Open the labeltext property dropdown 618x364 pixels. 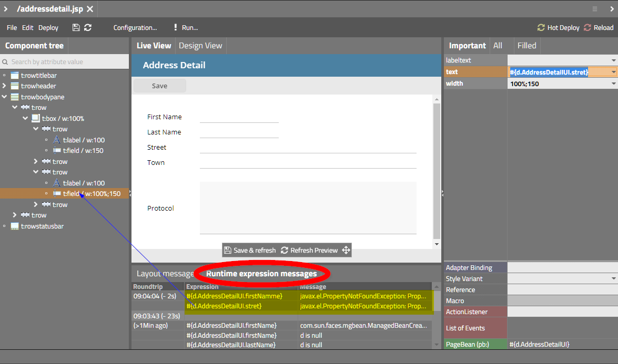[x=613, y=60]
